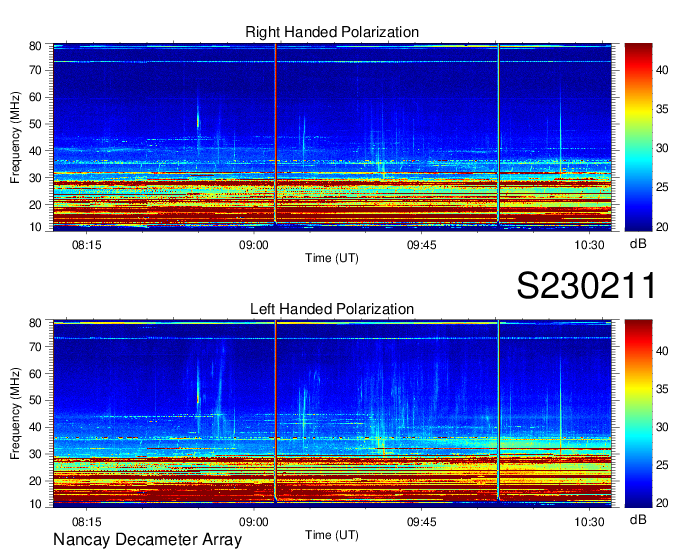Click the 10:30 time tick of Left Handed plot

tap(589, 522)
